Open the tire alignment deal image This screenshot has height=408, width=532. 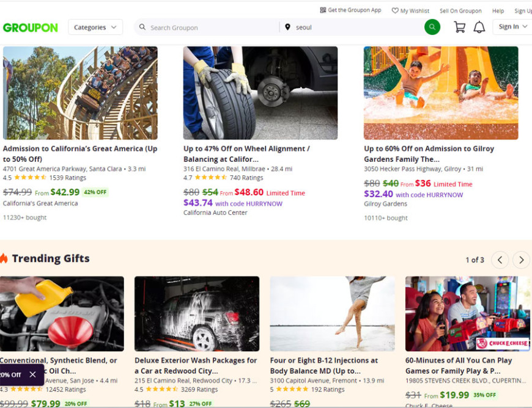[x=260, y=93]
